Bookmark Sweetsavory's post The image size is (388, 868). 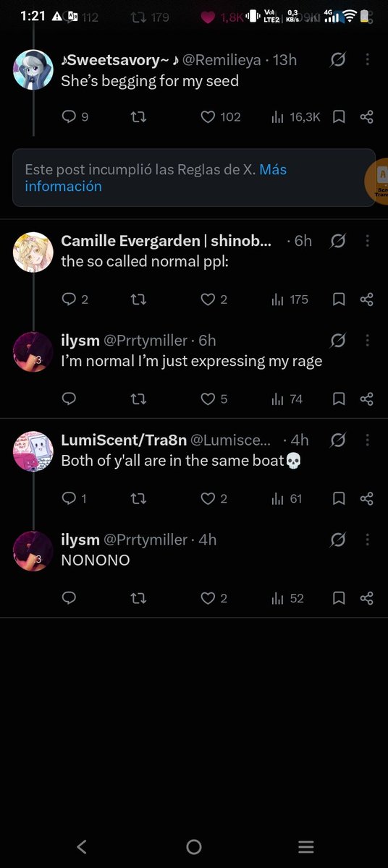pyautogui.click(x=339, y=116)
